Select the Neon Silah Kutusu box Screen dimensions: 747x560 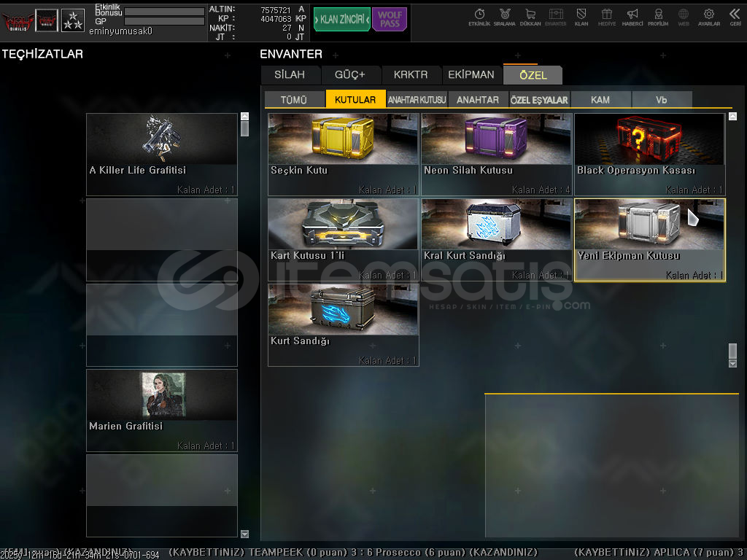coord(496,155)
